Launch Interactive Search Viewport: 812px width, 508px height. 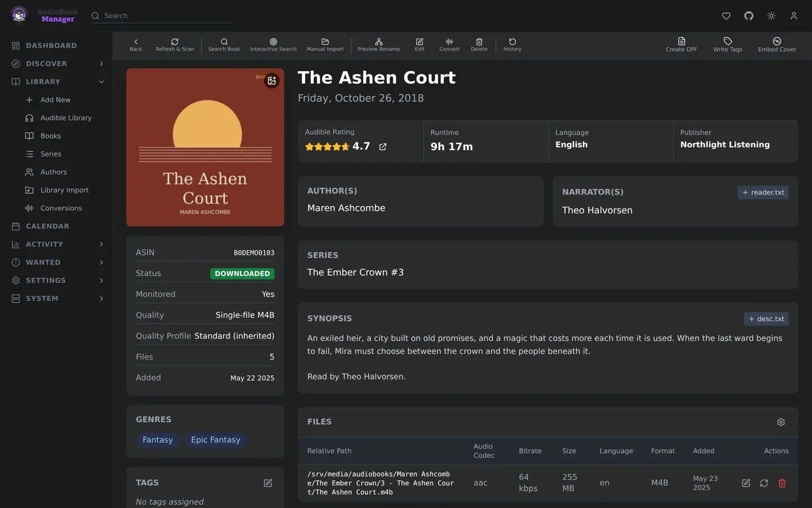pyautogui.click(x=273, y=45)
